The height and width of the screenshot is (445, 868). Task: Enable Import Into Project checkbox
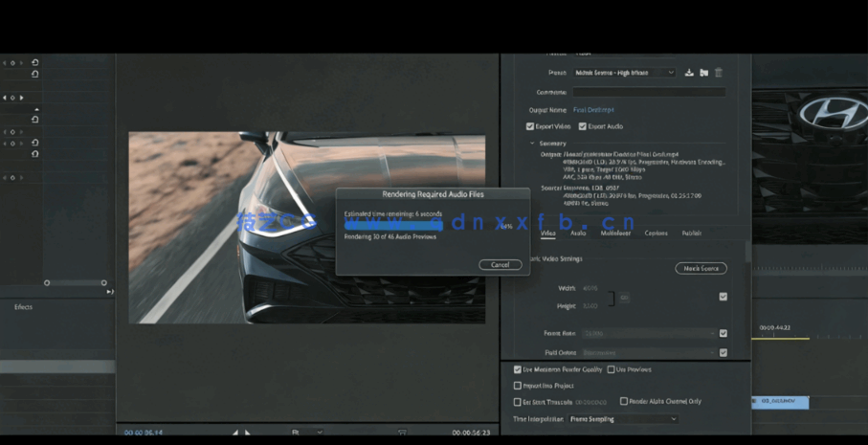pos(518,386)
